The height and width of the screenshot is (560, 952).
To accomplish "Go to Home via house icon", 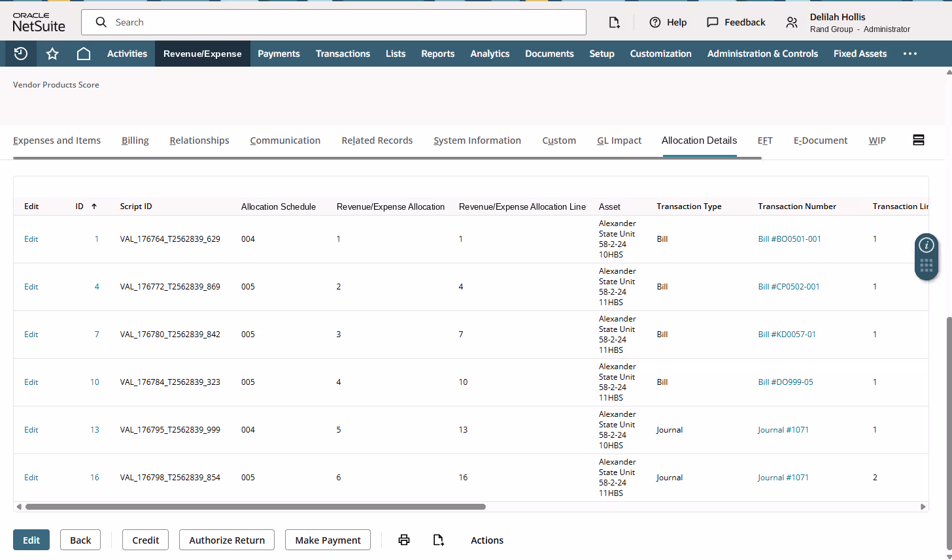I will coord(84,54).
